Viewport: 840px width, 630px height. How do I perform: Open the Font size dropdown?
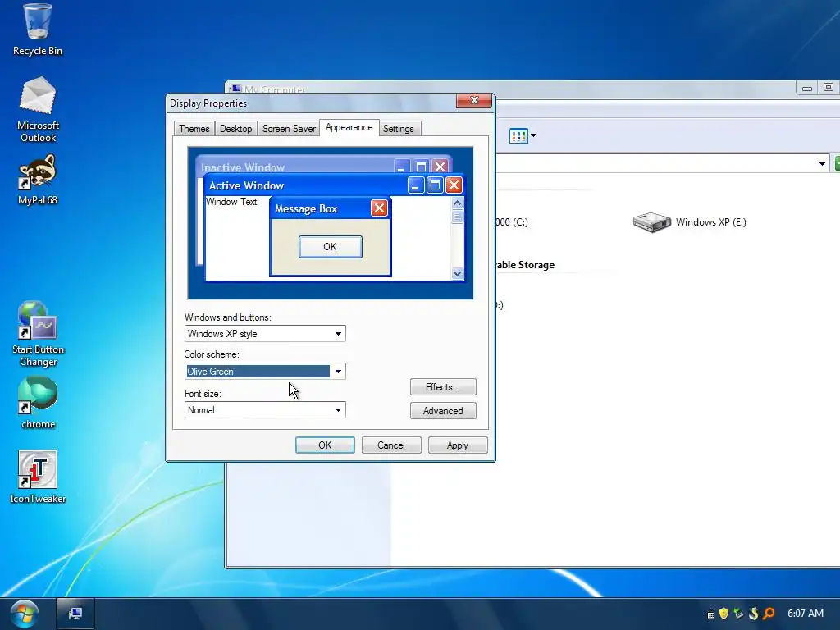click(x=265, y=410)
